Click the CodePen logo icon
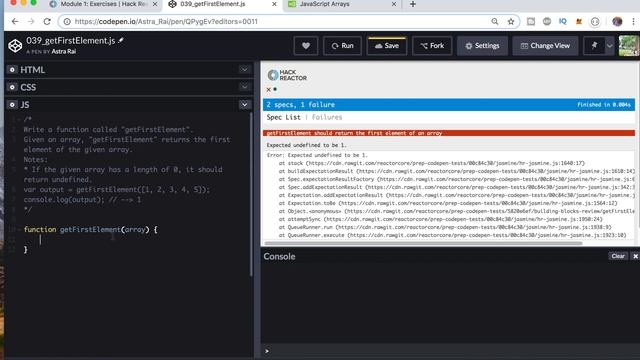 [x=15, y=45]
